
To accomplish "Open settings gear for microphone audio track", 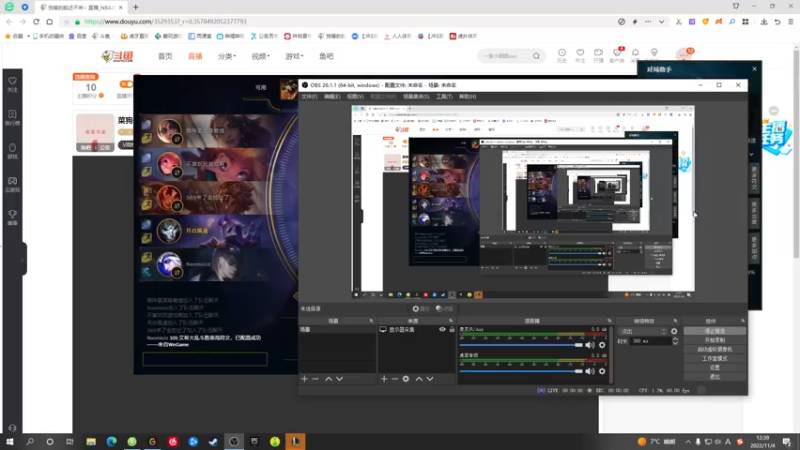I will tap(602, 345).
